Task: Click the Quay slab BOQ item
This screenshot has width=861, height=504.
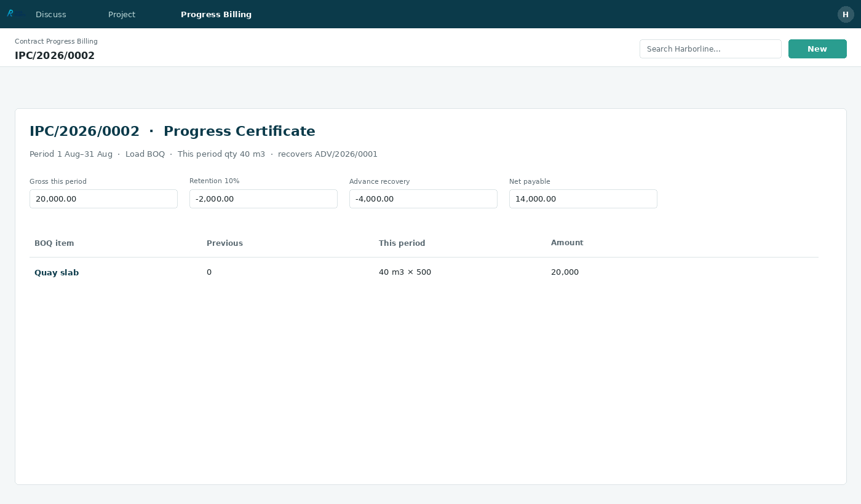Action: (57, 272)
